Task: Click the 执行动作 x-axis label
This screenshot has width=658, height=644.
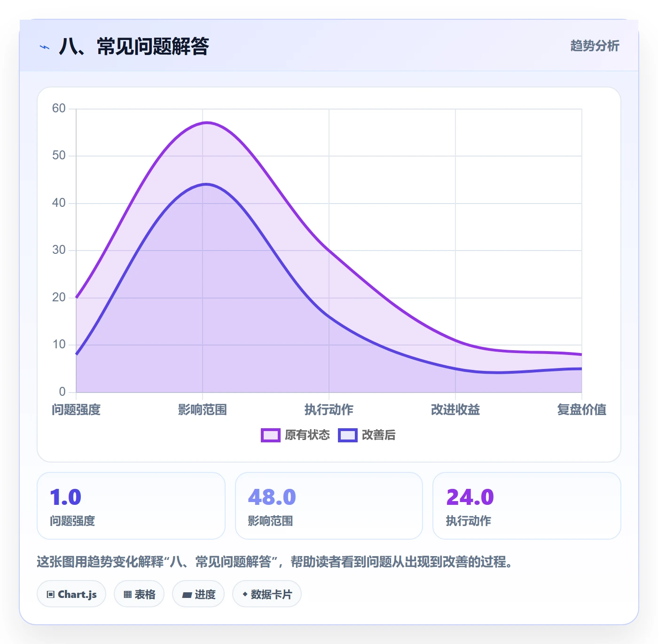Action: point(329,410)
